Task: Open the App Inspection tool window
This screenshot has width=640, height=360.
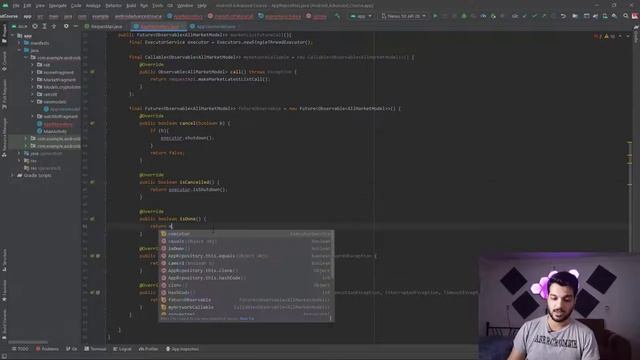Action: click(182, 349)
